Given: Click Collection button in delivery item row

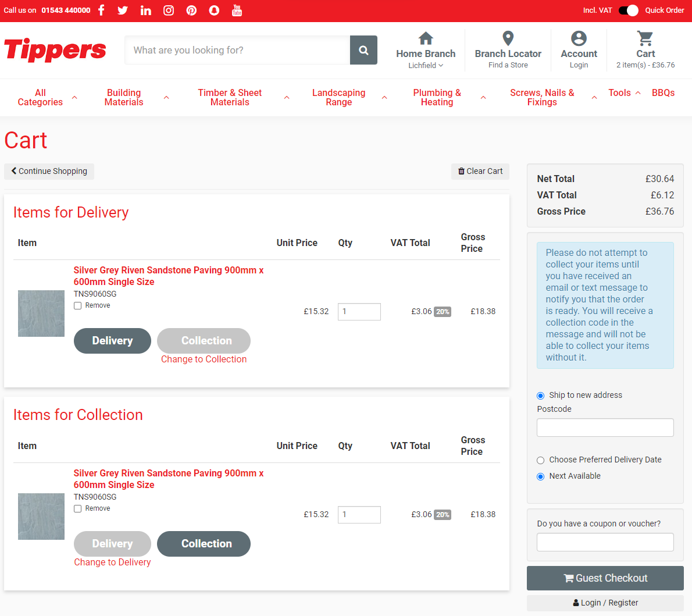Looking at the screenshot, I should coord(204,341).
